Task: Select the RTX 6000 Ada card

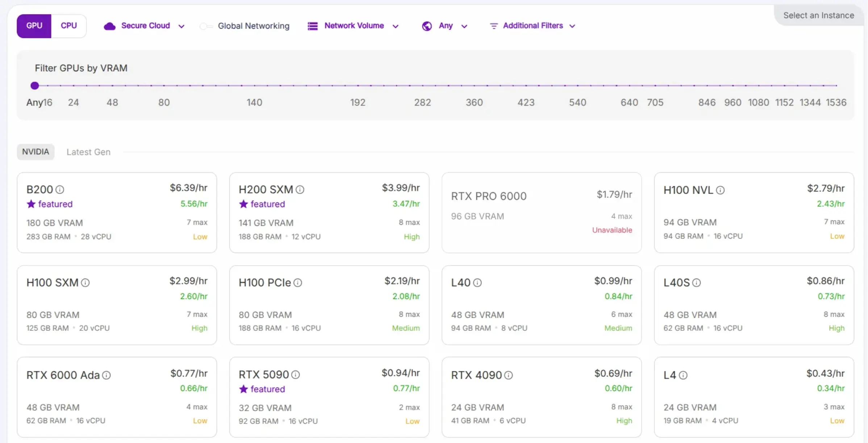Action: pyautogui.click(x=117, y=397)
